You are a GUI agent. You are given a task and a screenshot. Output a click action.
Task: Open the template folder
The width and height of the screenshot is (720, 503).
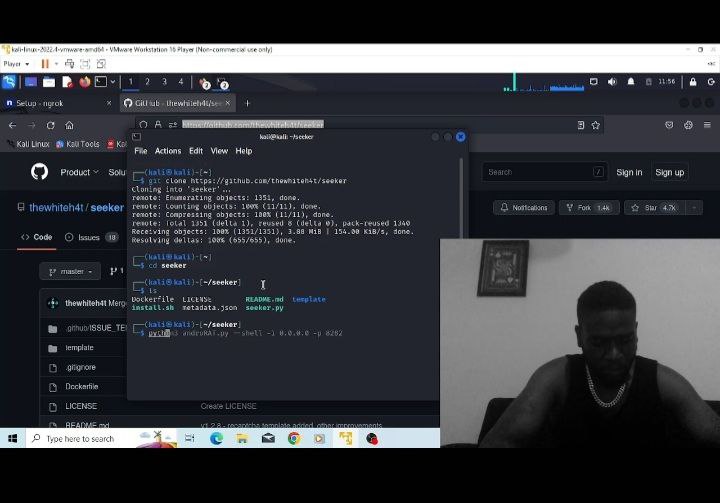click(x=79, y=348)
